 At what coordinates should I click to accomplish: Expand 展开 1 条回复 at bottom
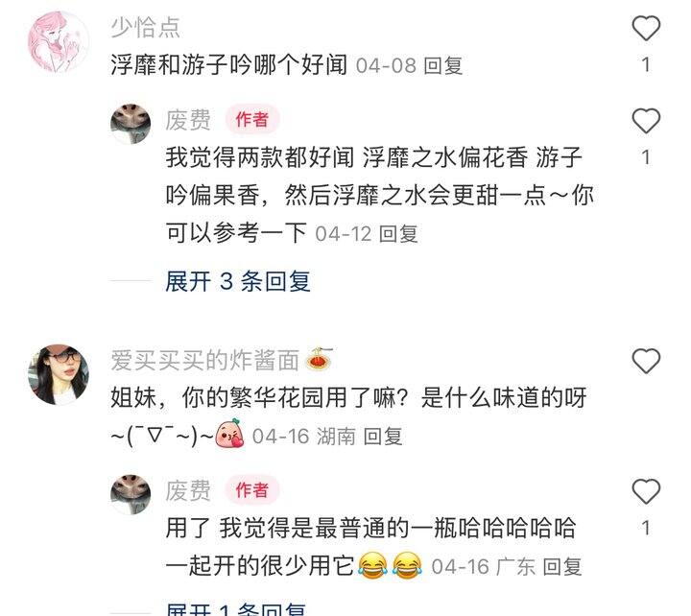coord(236,608)
